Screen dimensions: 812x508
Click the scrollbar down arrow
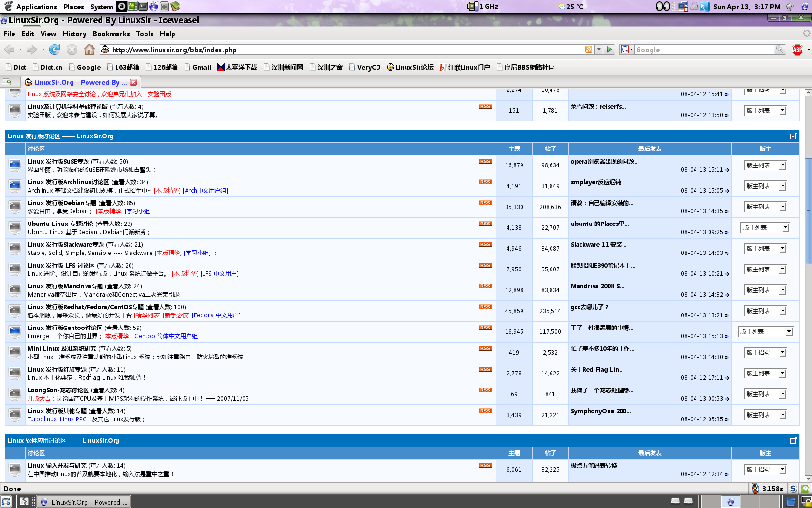coord(808,478)
